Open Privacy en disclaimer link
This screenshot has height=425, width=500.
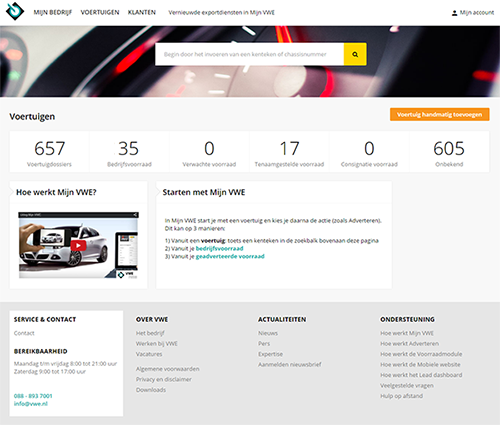tap(164, 379)
